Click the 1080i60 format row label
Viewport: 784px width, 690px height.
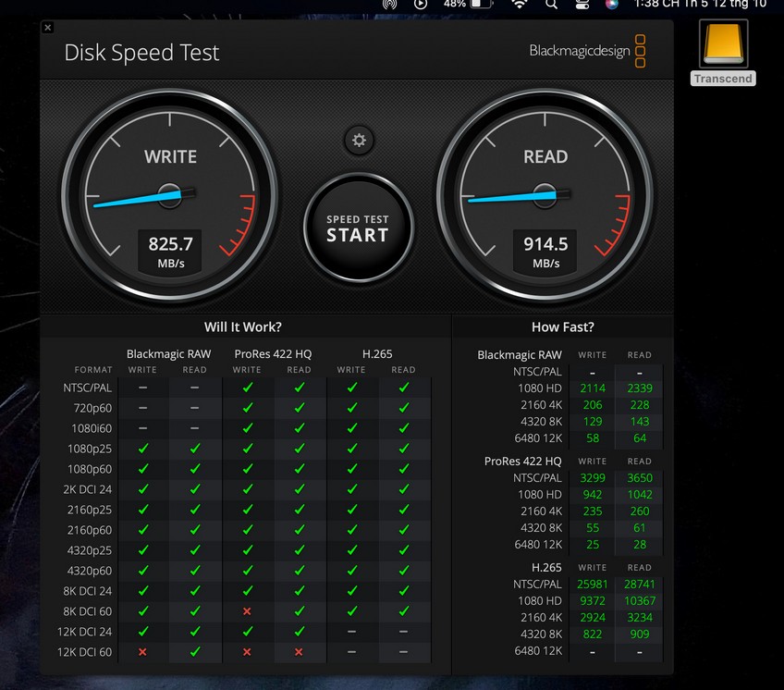click(x=92, y=429)
